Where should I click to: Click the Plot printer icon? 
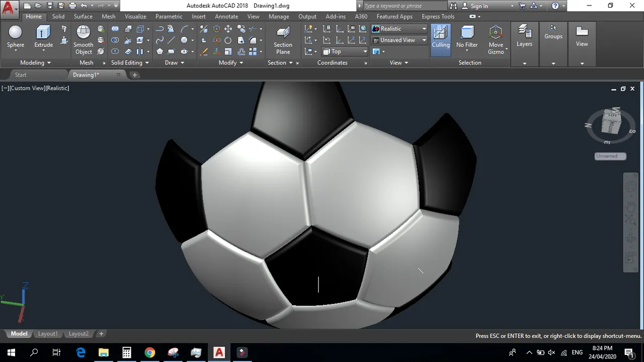pyautogui.click(x=72, y=6)
